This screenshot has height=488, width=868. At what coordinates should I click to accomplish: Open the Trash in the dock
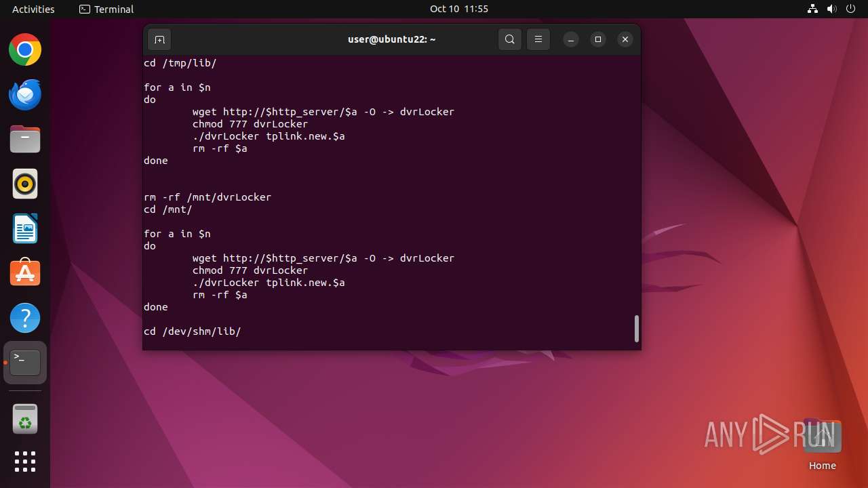(x=25, y=419)
